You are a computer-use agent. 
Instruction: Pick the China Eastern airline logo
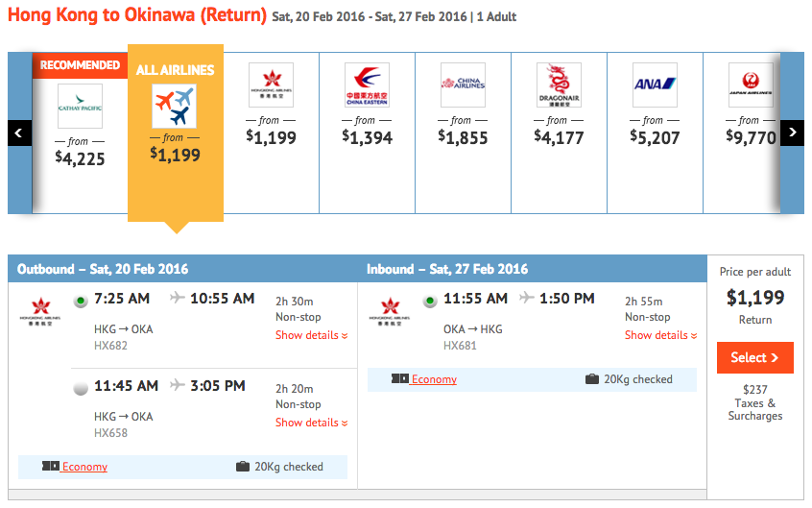(x=368, y=85)
